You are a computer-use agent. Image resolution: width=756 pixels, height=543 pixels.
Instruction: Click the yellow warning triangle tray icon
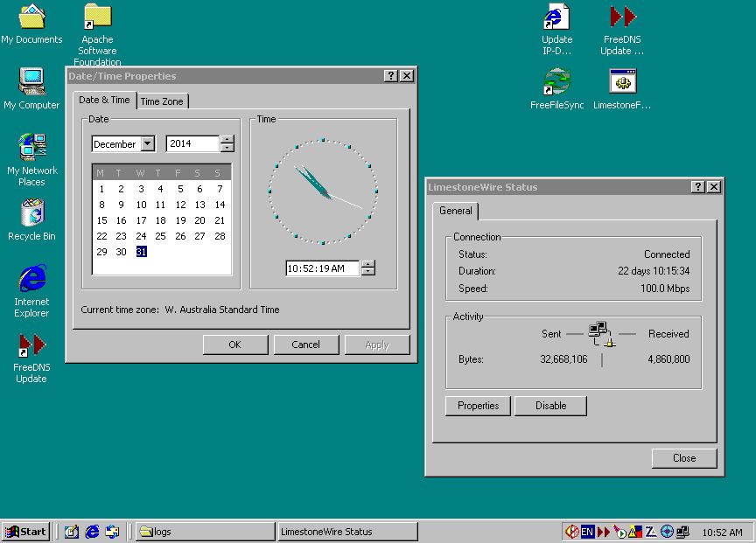(635, 532)
